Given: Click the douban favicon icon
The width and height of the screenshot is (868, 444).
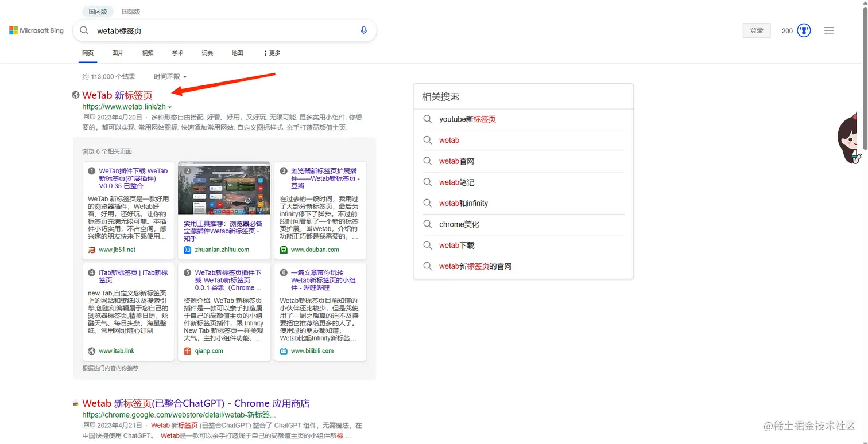Looking at the screenshot, I should (x=284, y=250).
